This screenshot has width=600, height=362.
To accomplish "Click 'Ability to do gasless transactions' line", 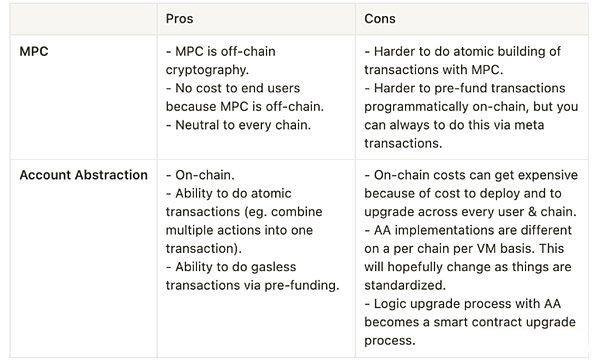I will click(x=231, y=276).
